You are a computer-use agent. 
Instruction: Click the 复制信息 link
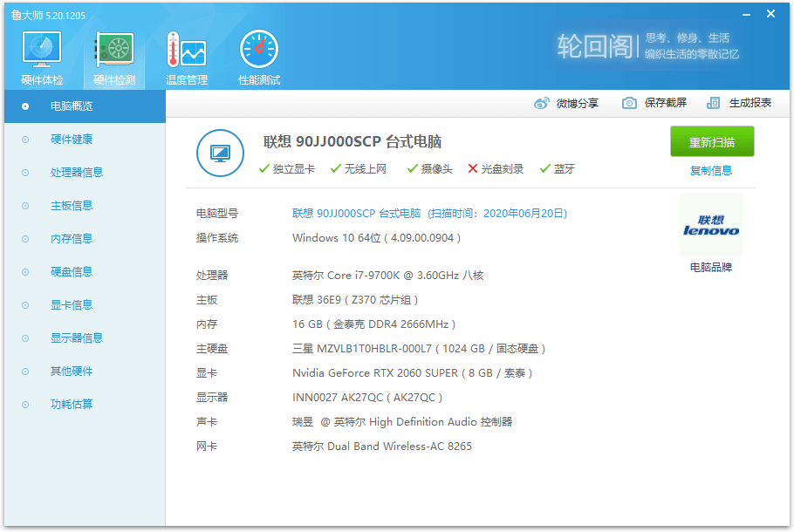[x=711, y=171]
